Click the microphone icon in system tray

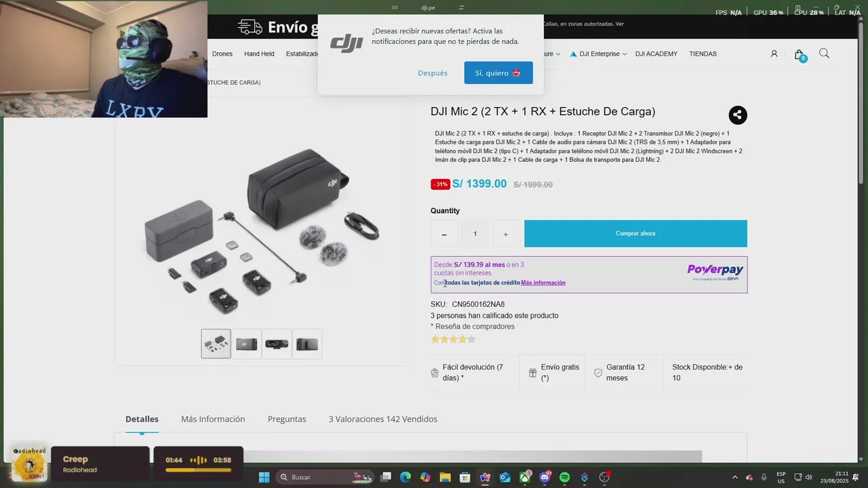click(764, 477)
